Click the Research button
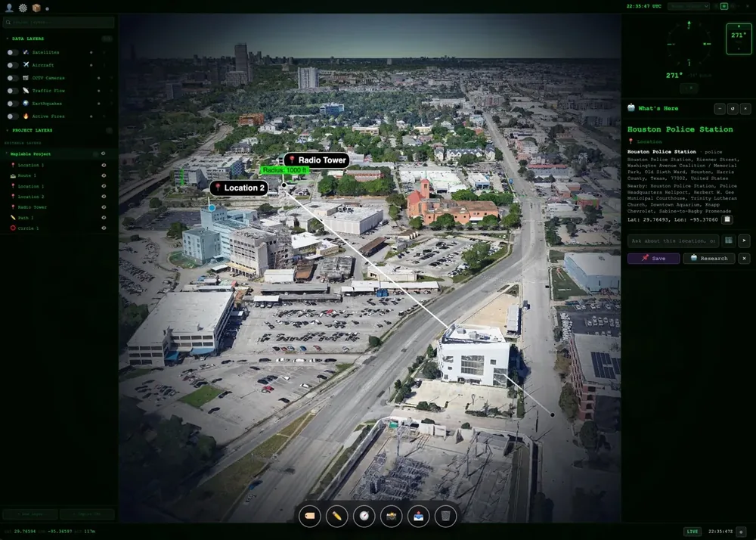Viewport: 756px width, 540px height. tap(709, 259)
